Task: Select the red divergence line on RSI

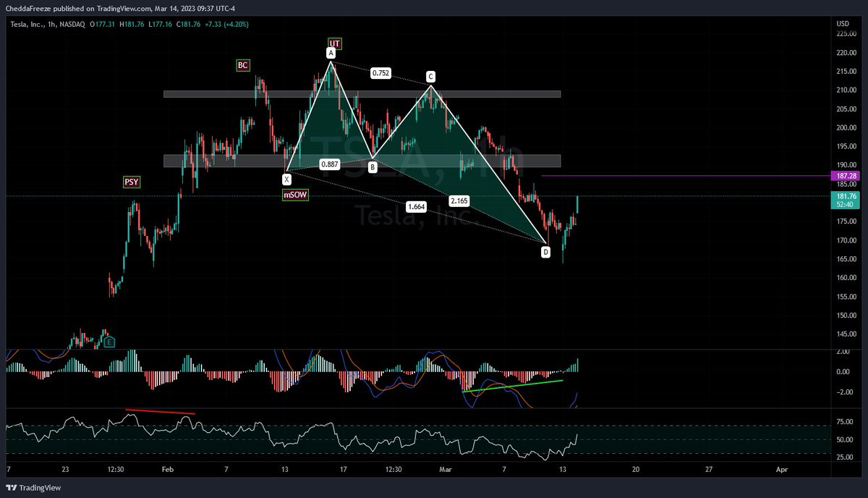Action: pyautogui.click(x=161, y=412)
